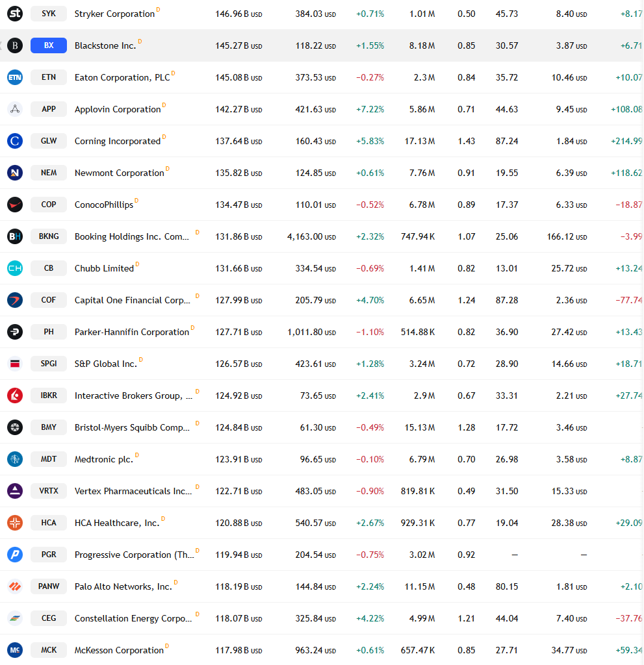Screen dimensions: 644x665
Task: Click the 146.96 B USD market cap
Action: pos(238,14)
